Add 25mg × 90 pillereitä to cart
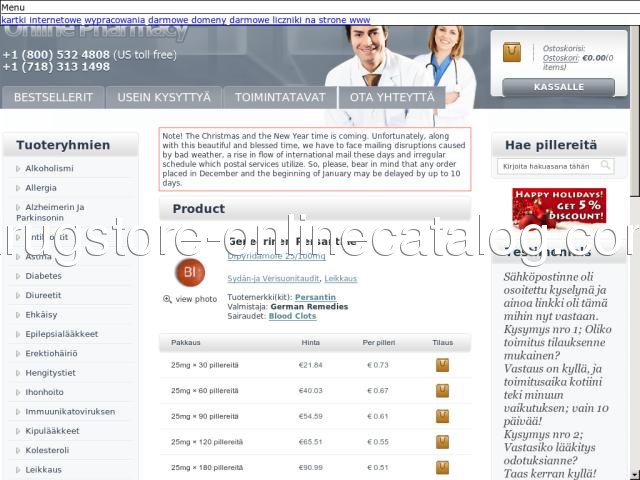This screenshot has height=480, width=640. (442, 416)
